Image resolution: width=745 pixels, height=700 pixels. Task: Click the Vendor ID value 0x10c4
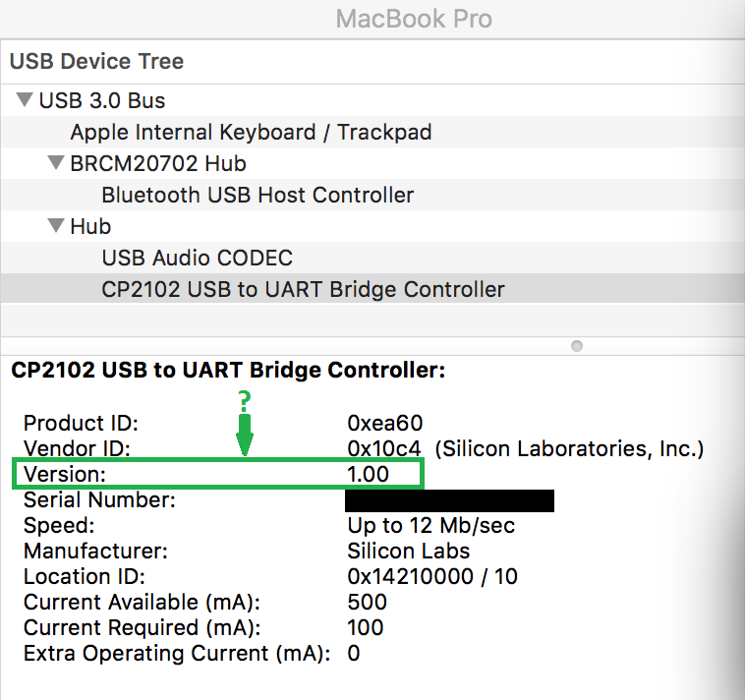[385, 449]
